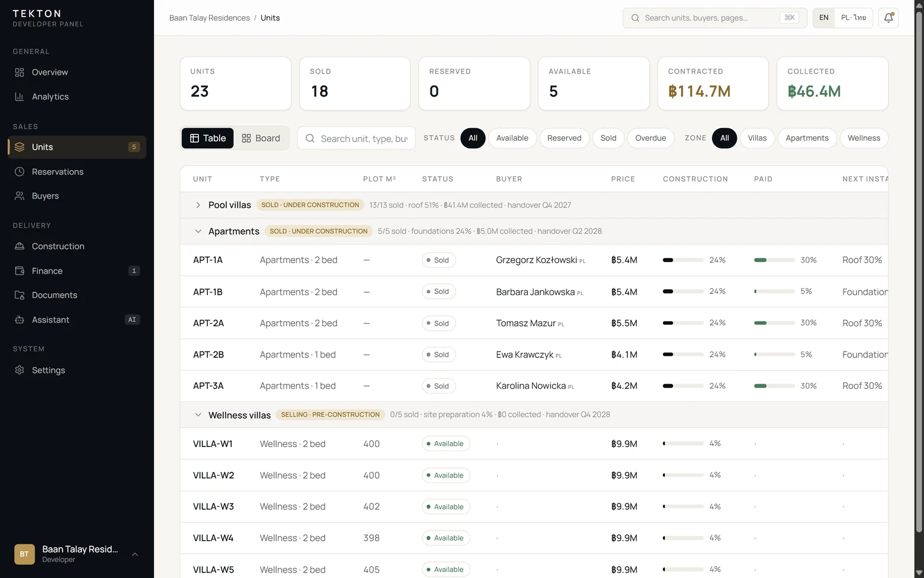Focus the unit search field
The height and width of the screenshot is (578, 924).
[357, 138]
